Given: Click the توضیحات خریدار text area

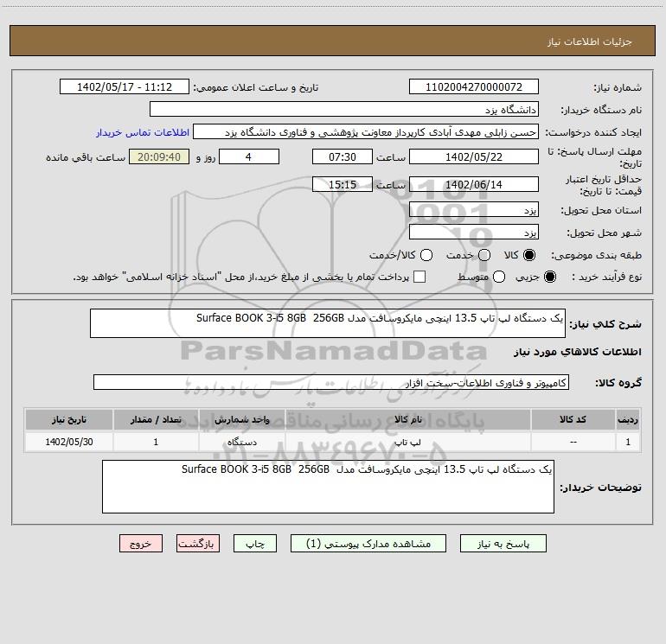Looking at the screenshot, I should click(x=329, y=487).
